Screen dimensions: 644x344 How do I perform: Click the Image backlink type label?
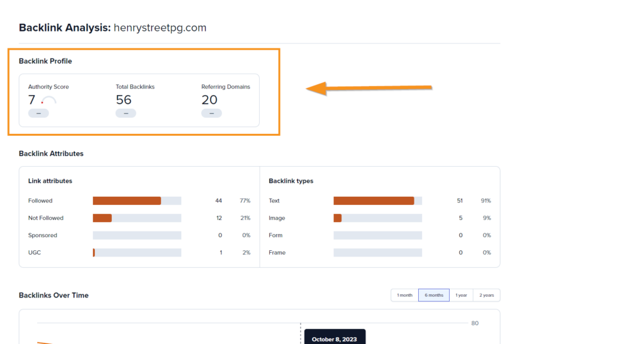[x=277, y=218]
